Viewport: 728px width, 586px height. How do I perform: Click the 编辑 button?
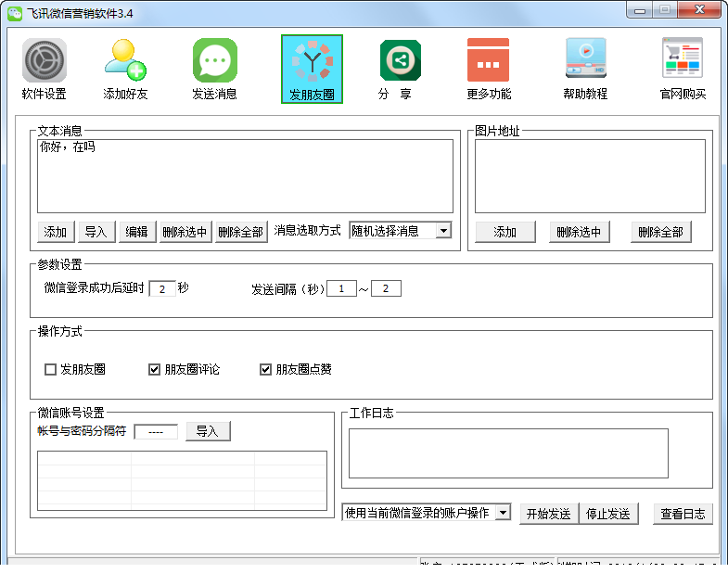[x=137, y=232]
